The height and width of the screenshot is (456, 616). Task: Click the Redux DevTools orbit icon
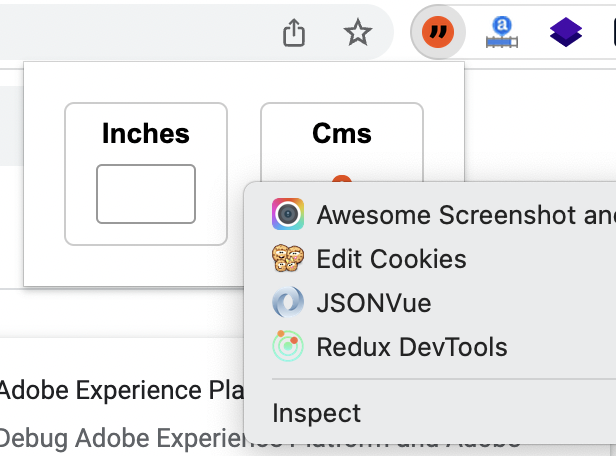288,346
